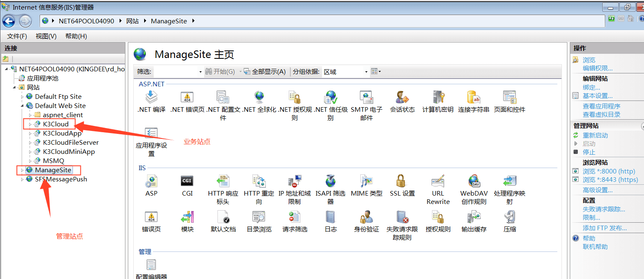Viewport: 644px width, 279px height.
Task: Open the CGI feature icon
Action: (187, 181)
